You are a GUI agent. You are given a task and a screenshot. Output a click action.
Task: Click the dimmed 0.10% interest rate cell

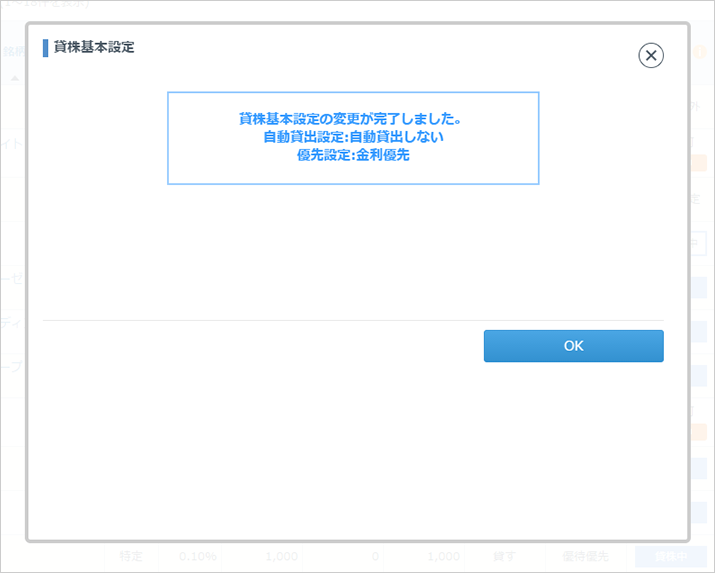tap(196, 556)
